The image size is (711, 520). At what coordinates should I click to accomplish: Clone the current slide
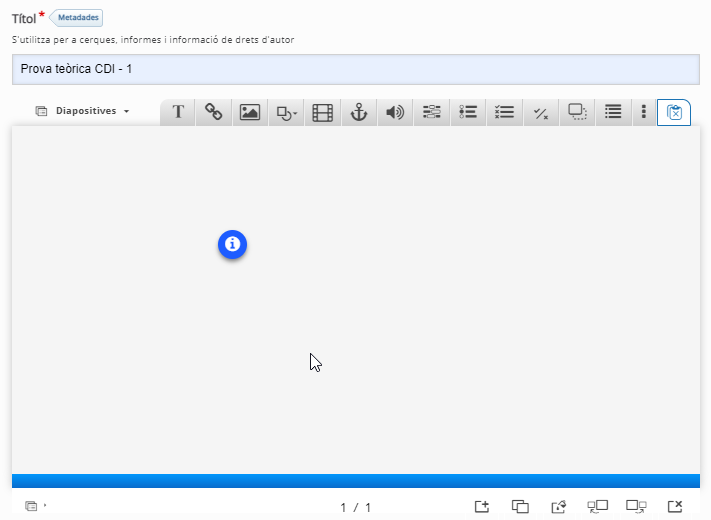pyautogui.click(x=520, y=506)
